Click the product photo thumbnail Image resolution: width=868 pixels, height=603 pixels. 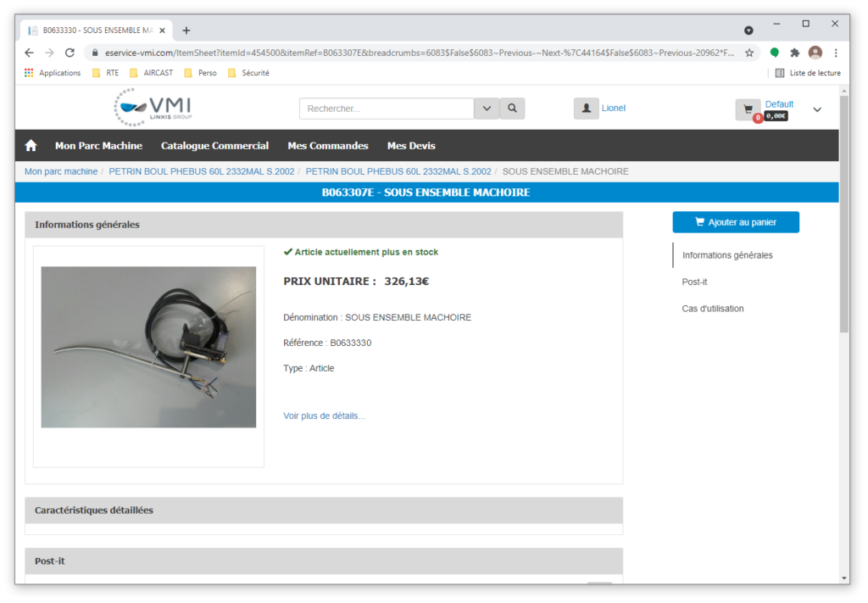(148, 347)
